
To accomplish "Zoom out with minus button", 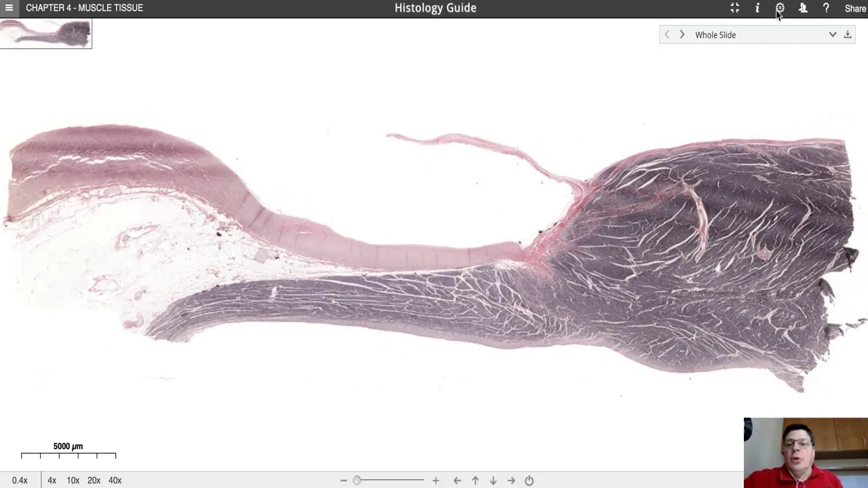I will click(x=344, y=481).
